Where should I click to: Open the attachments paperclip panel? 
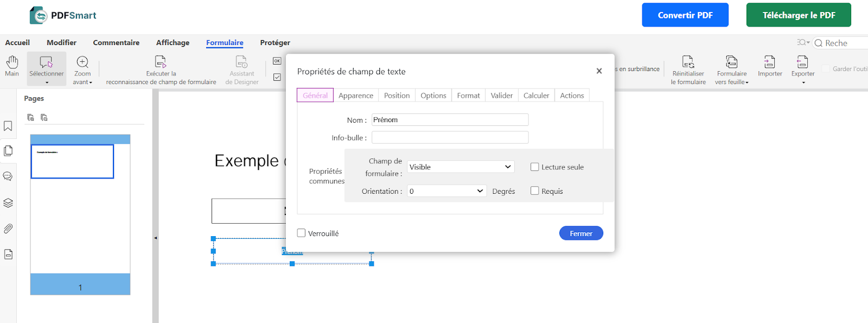coord(8,229)
